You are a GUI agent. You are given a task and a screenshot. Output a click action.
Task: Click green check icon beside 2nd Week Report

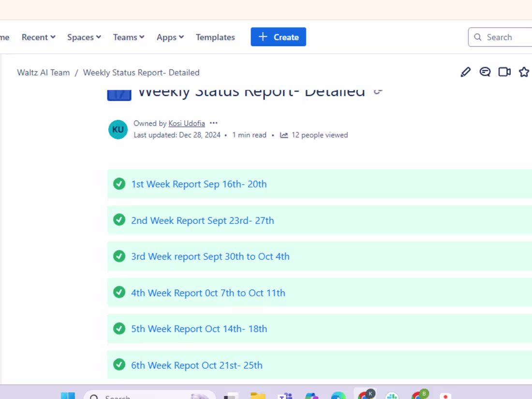point(119,220)
